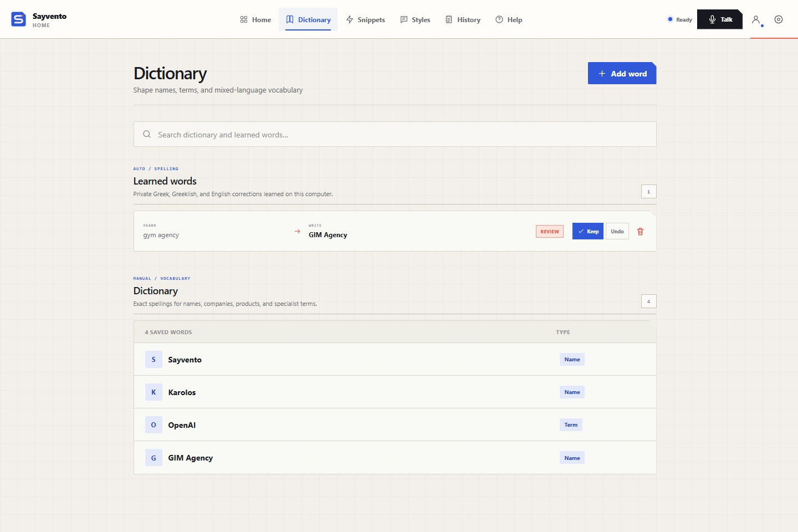Viewport: 798px width, 532px height.
Task: Click the Name tag on GIM Agency row
Action: coord(572,458)
